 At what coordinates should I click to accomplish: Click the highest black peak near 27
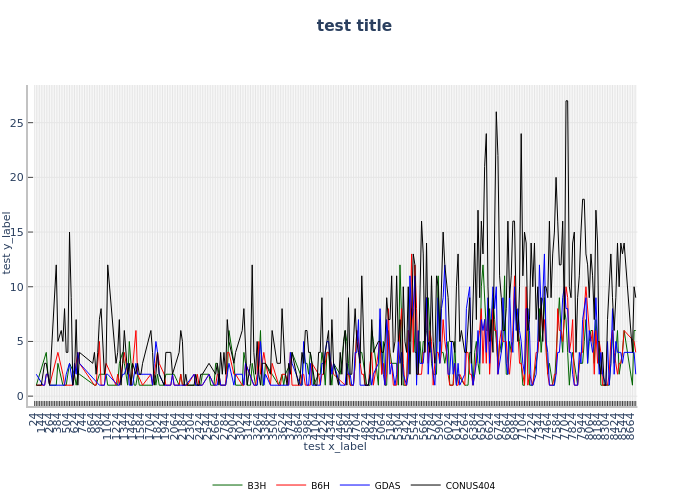coord(566,102)
